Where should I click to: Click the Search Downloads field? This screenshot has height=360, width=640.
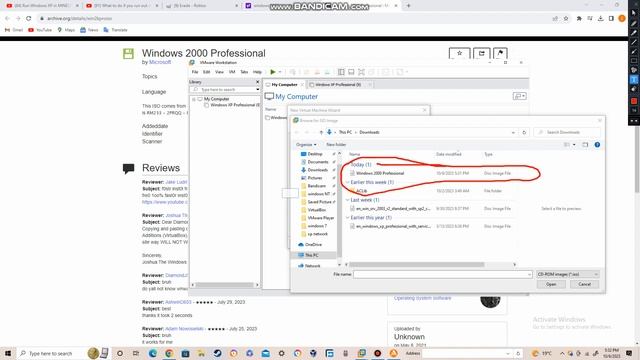click(567, 132)
